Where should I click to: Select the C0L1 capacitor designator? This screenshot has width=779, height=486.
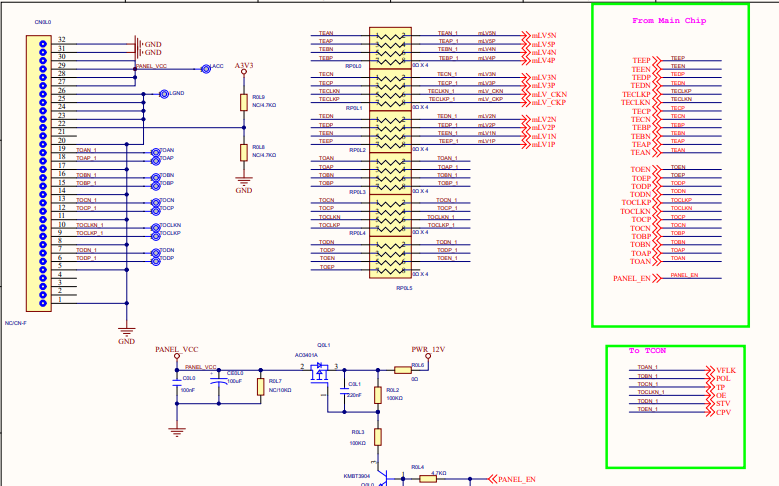[354, 384]
